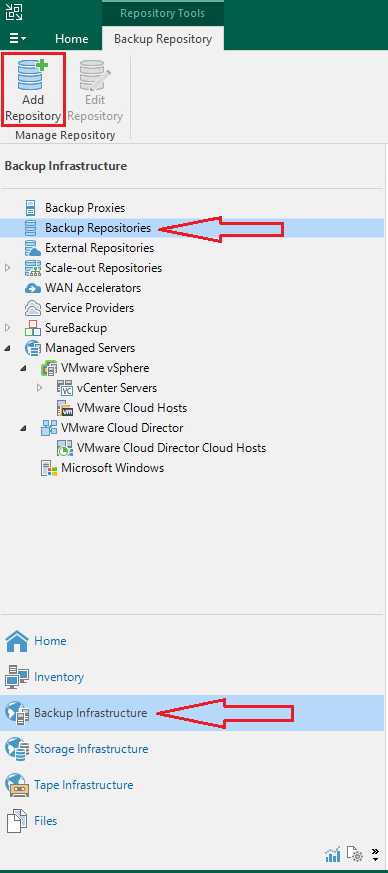Select the VMware Cloud Director item
Viewport: 388px width, 873px height.
click(122, 428)
